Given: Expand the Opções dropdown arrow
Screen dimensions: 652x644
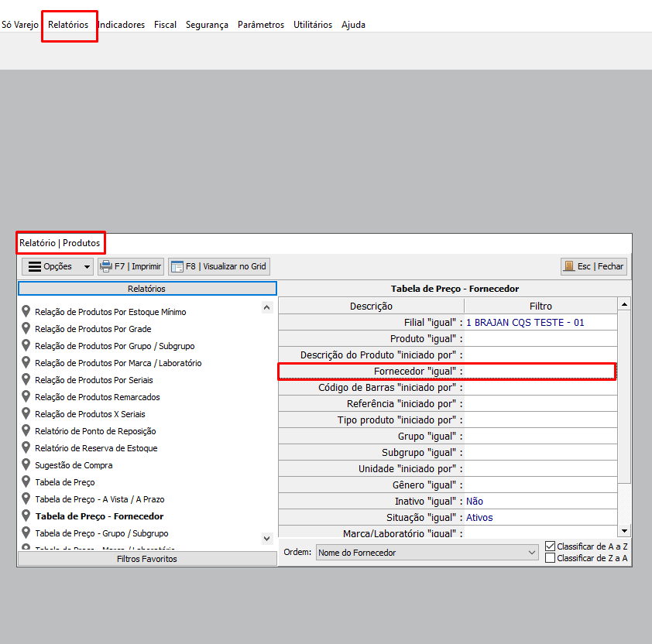Looking at the screenshot, I should coord(85,267).
